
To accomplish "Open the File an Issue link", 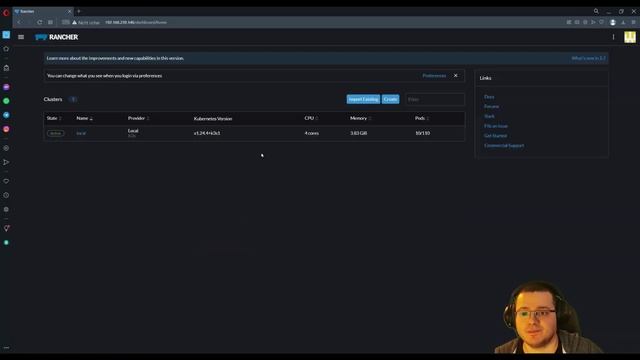I will coord(496,126).
